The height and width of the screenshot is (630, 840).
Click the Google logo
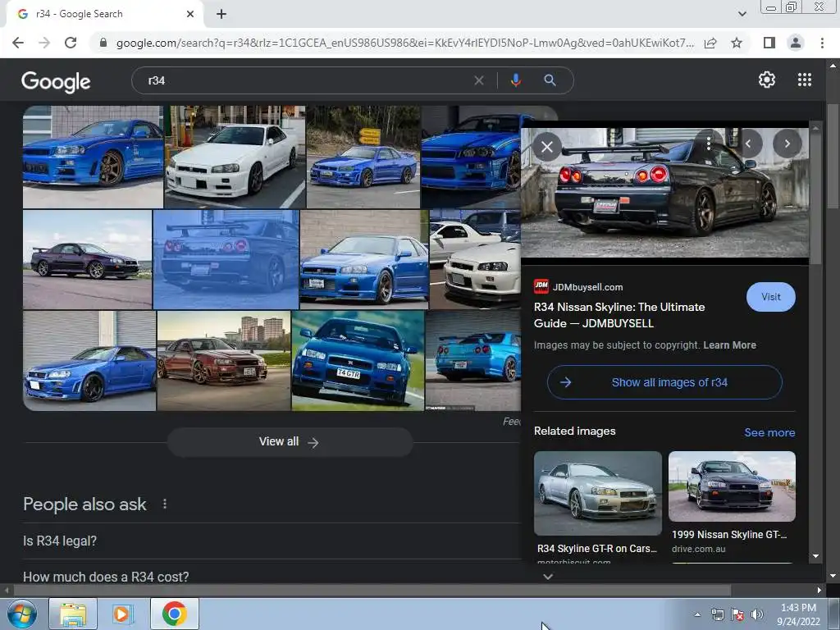click(x=56, y=81)
